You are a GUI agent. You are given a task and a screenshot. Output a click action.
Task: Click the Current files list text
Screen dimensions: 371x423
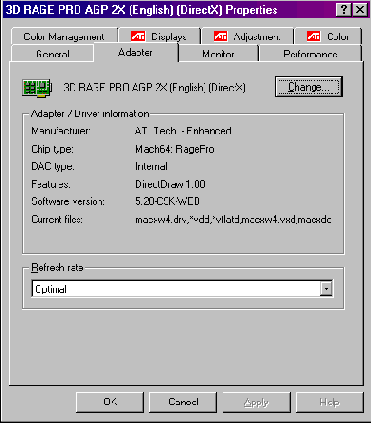coord(233,219)
